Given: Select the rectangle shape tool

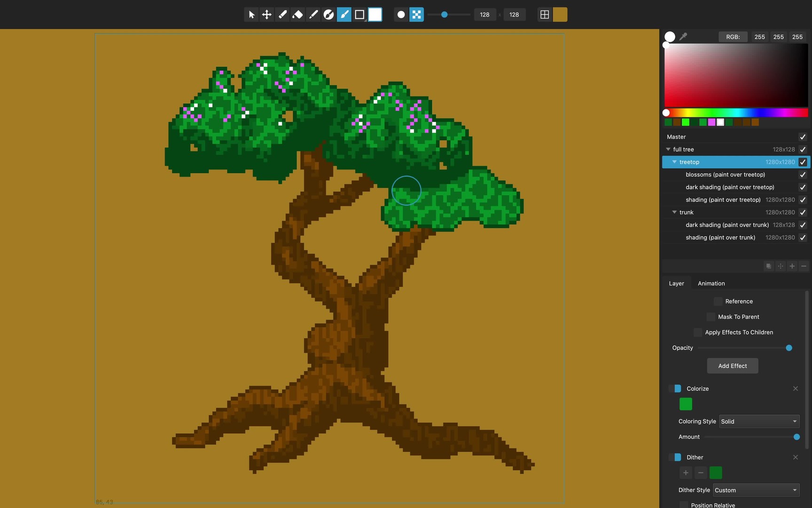Looking at the screenshot, I should pyautogui.click(x=359, y=15).
